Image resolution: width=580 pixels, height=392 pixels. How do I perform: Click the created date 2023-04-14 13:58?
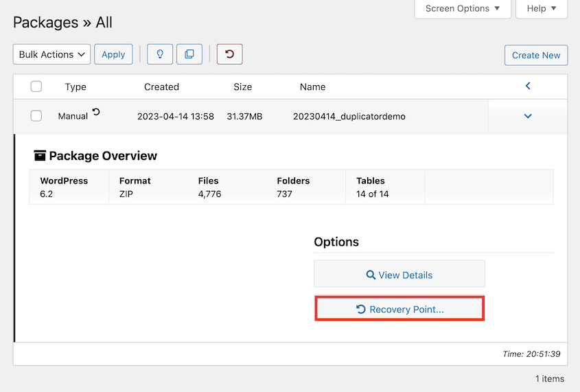(x=176, y=117)
